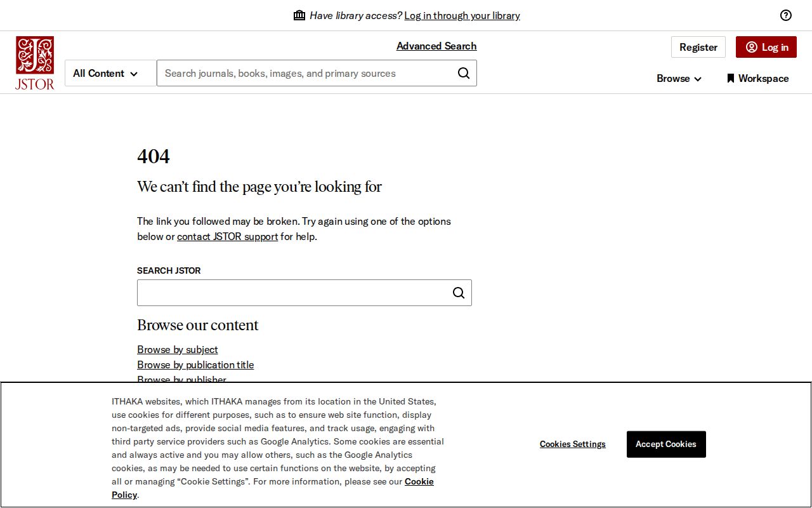Click Log in through your library

pyautogui.click(x=462, y=15)
